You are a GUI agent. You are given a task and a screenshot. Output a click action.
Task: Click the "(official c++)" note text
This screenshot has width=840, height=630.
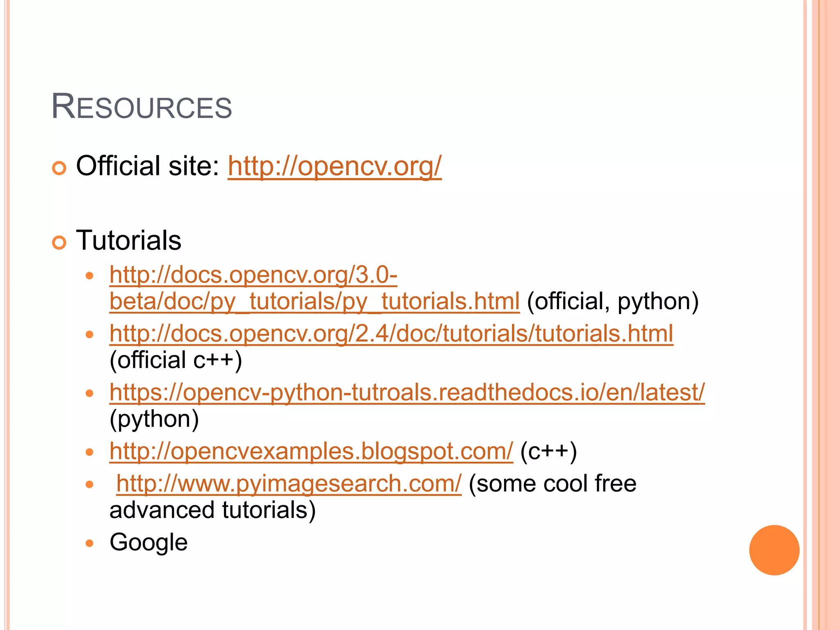point(176,360)
